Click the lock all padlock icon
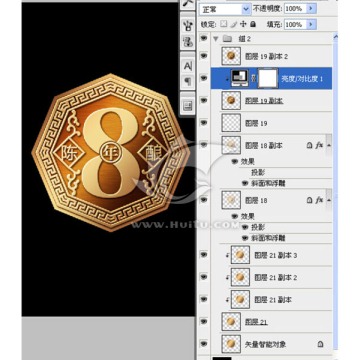The image size is (360, 360). 253,24
